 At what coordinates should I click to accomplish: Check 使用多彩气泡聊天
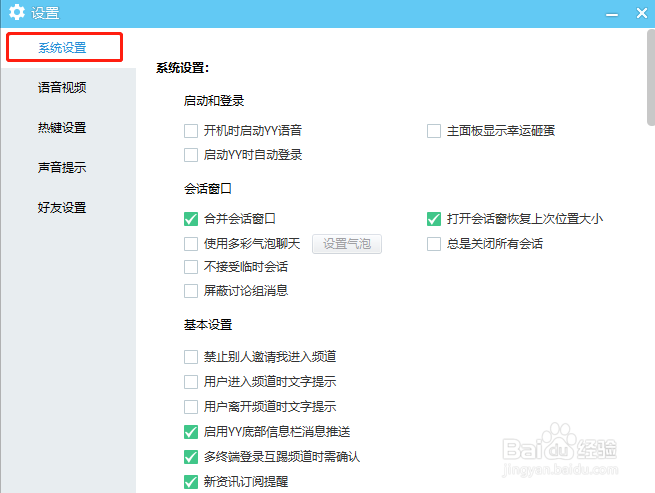click(191, 244)
